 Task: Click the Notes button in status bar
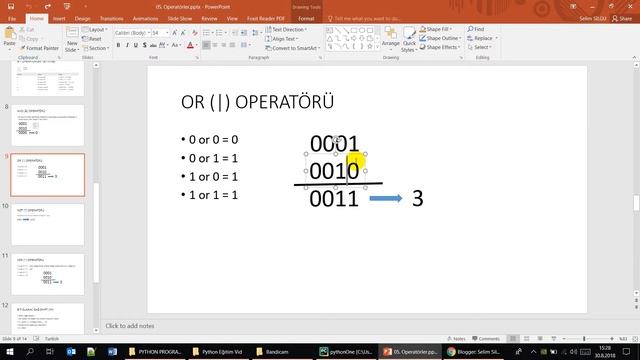tap(456, 339)
